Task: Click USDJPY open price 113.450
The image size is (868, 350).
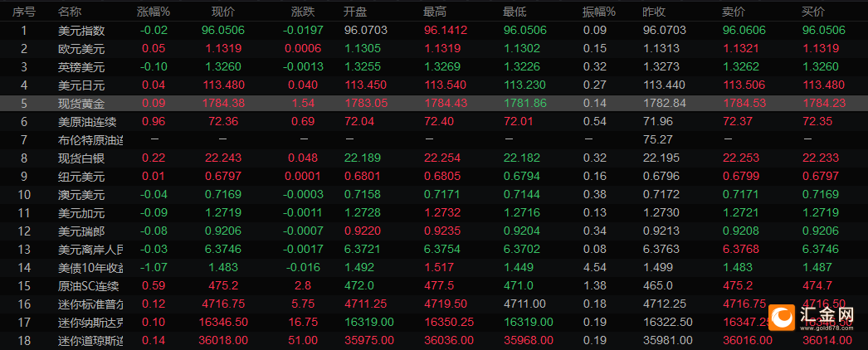Action: pyautogui.click(x=364, y=85)
